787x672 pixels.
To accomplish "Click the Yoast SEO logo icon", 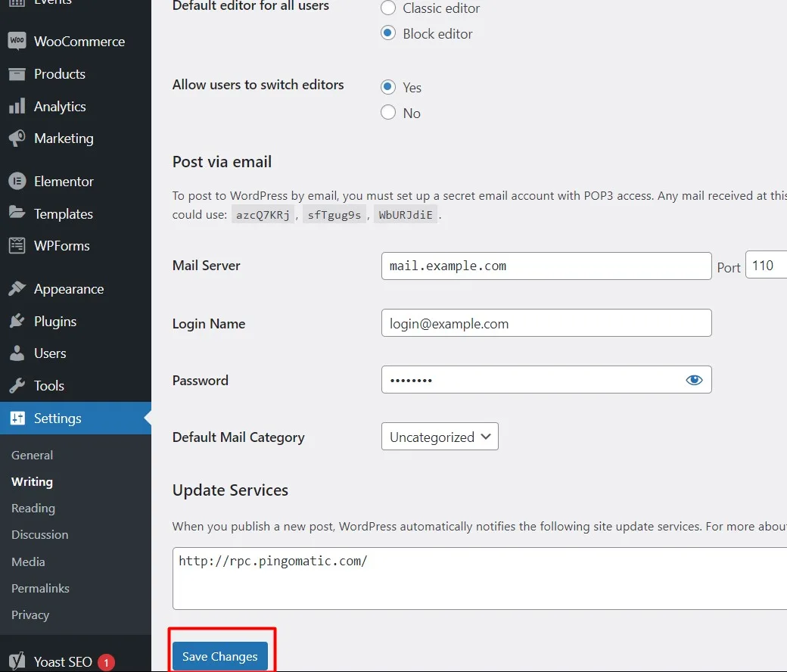I will (x=17, y=661).
